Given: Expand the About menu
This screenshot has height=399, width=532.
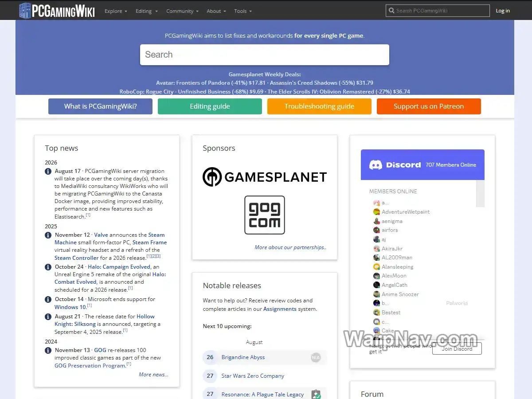Looking at the screenshot, I should click(x=216, y=11).
